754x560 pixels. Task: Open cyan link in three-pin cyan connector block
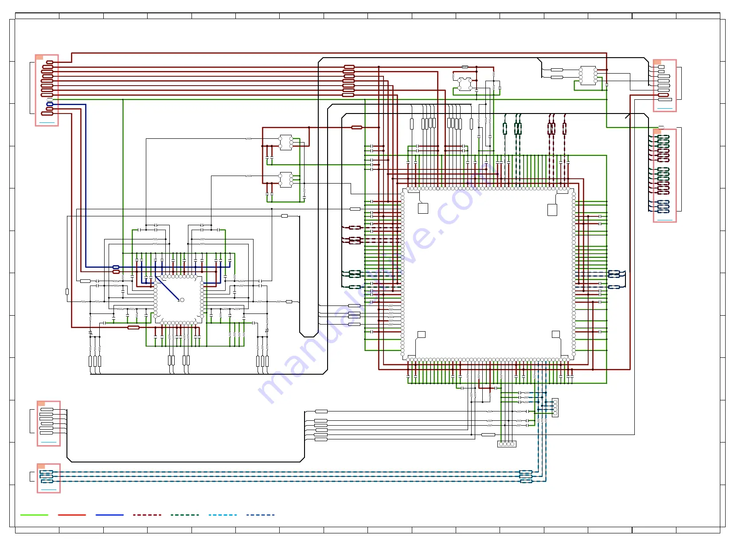(x=48, y=490)
